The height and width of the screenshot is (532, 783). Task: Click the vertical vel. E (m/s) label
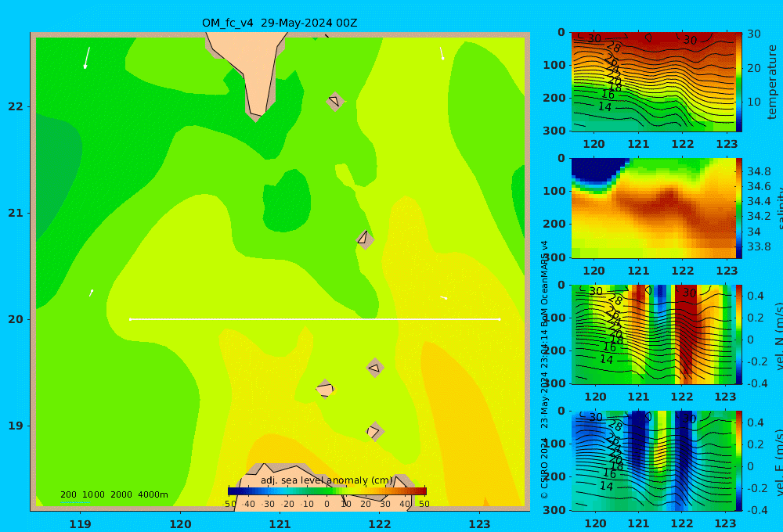(779, 462)
